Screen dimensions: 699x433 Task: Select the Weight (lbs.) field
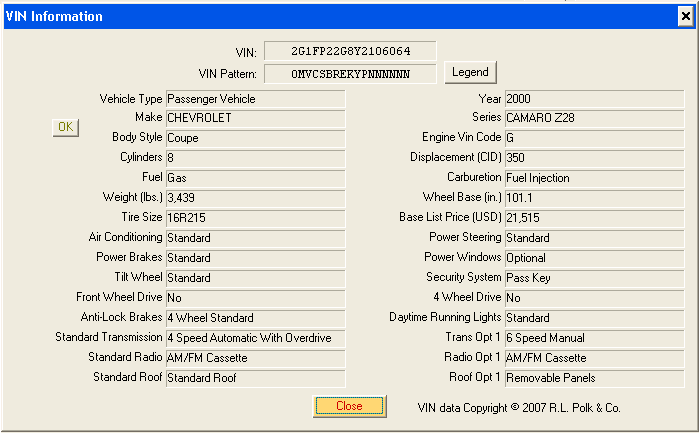tap(255, 198)
